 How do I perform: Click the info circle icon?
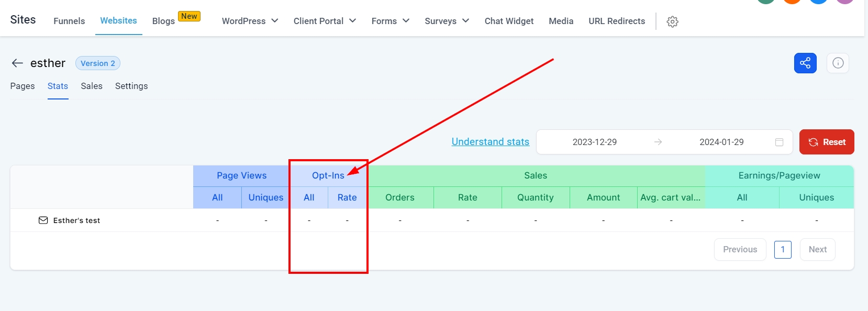(838, 63)
